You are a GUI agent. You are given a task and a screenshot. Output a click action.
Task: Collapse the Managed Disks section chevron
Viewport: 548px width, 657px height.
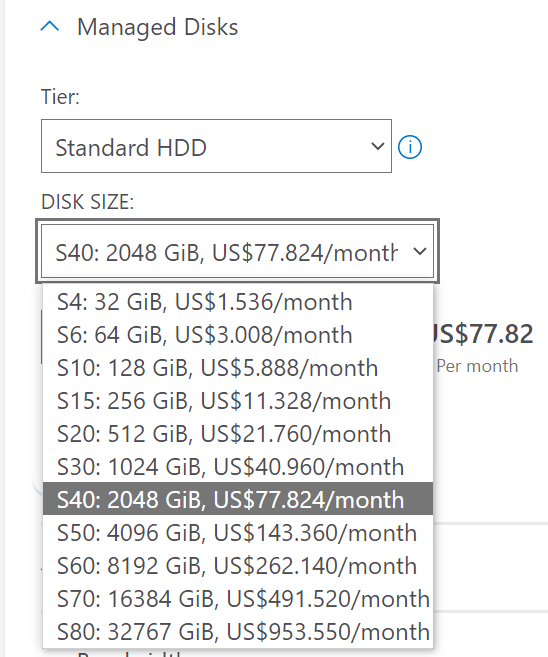point(50,27)
